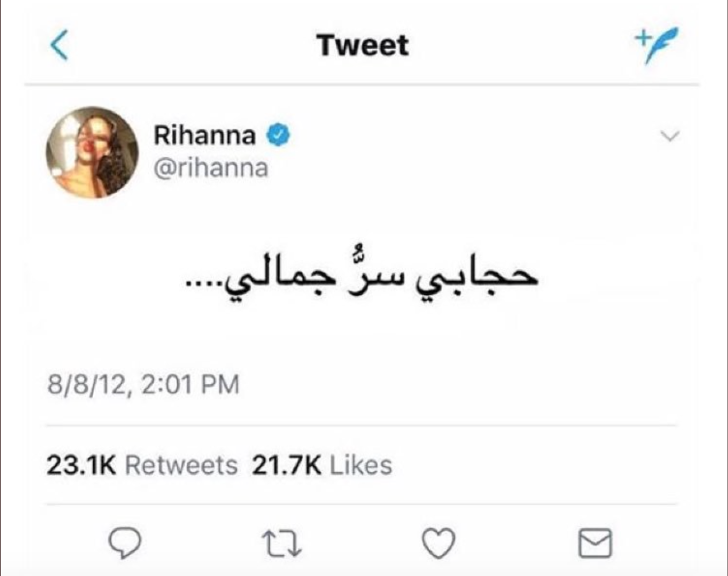Like the tweet with heart icon
Screen dimensions: 728x576
pos(438,543)
